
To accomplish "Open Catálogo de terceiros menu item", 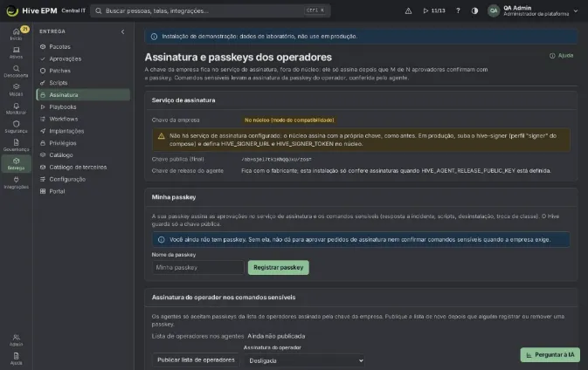I will click(83, 167).
